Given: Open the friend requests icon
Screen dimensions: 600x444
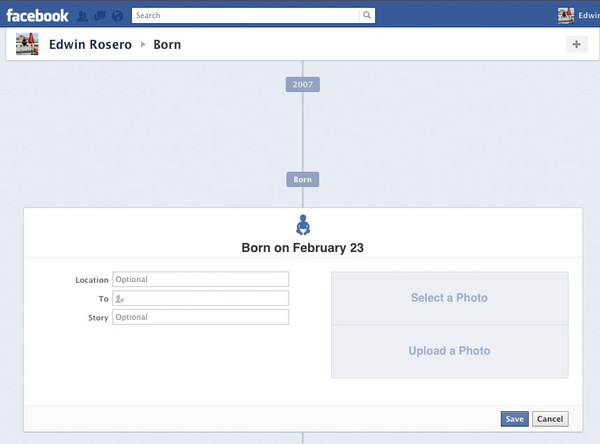Looking at the screenshot, I should [82, 16].
